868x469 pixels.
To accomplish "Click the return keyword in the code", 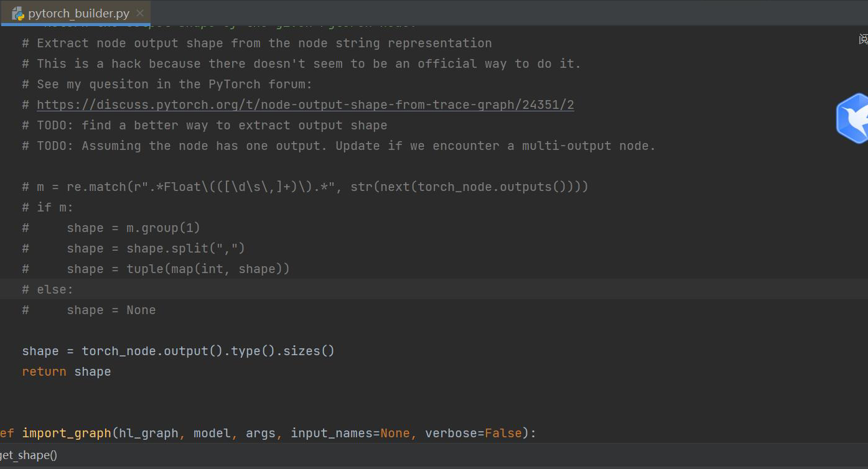I will click(44, 371).
